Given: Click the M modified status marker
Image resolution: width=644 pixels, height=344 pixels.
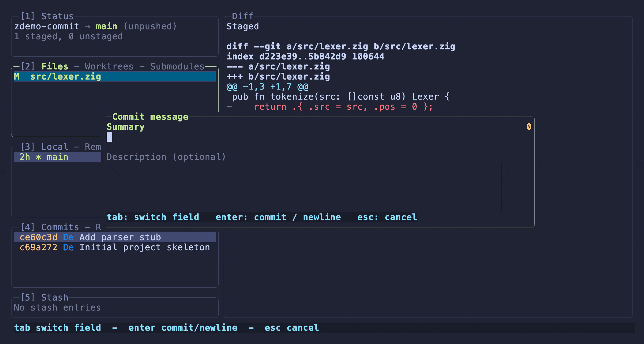Looking at the screenshot, I should 17,77.
